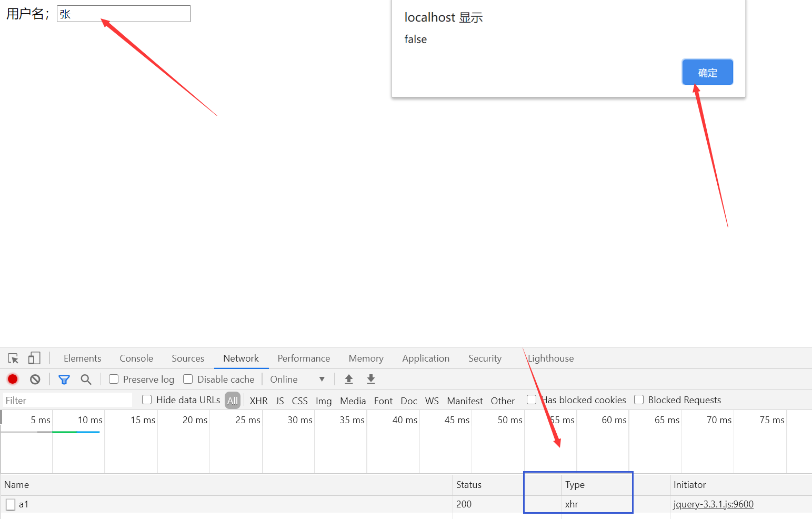Sort by the Type column header
This screenshot has height=519, width=812.
pos(615,485)
